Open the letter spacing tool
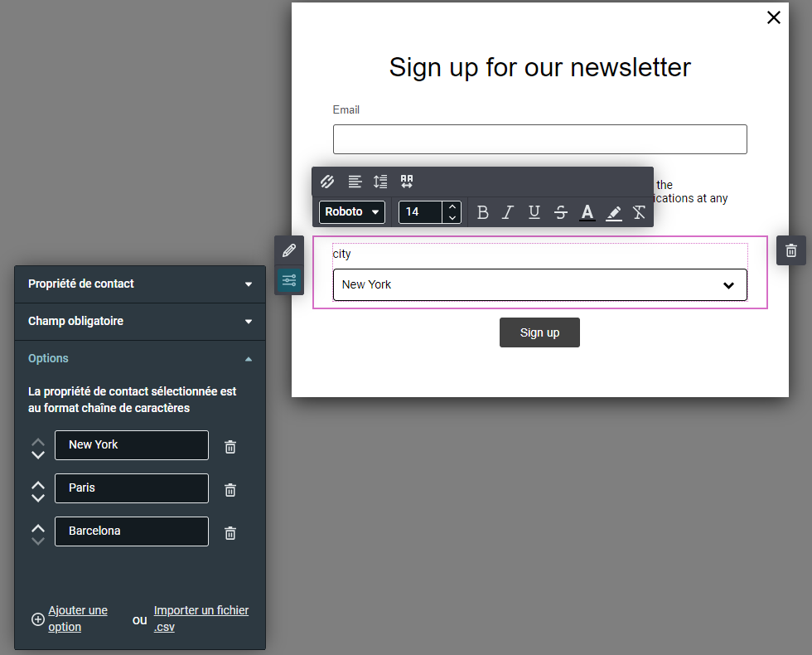 pos(407,182)
